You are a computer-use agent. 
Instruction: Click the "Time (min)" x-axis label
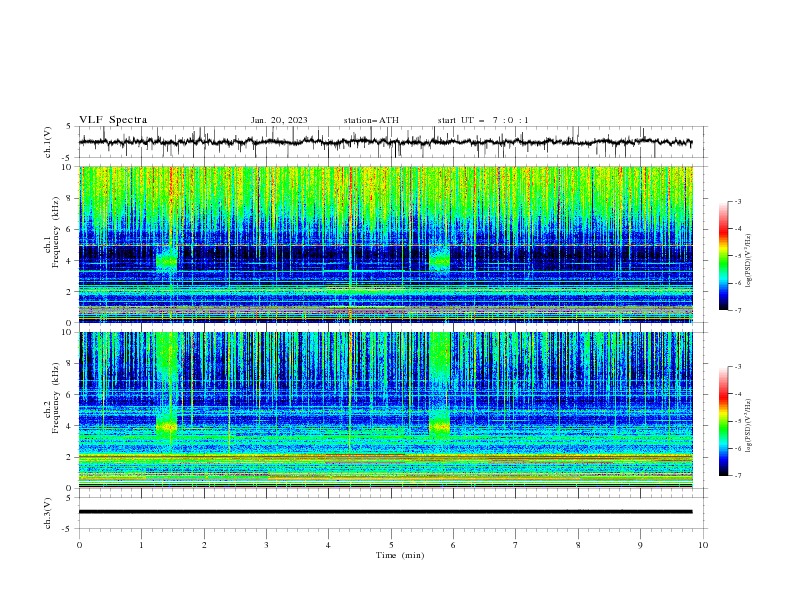pyautogui.click(x=400, y=555)
